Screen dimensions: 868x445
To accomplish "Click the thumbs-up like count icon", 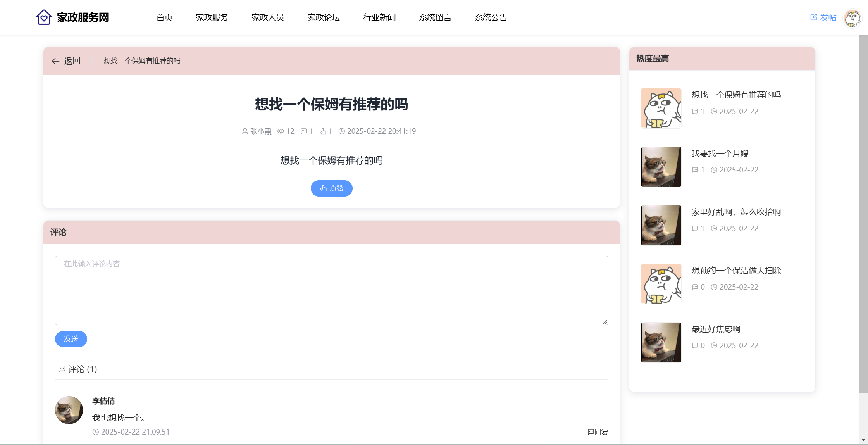I will [323, 131].
